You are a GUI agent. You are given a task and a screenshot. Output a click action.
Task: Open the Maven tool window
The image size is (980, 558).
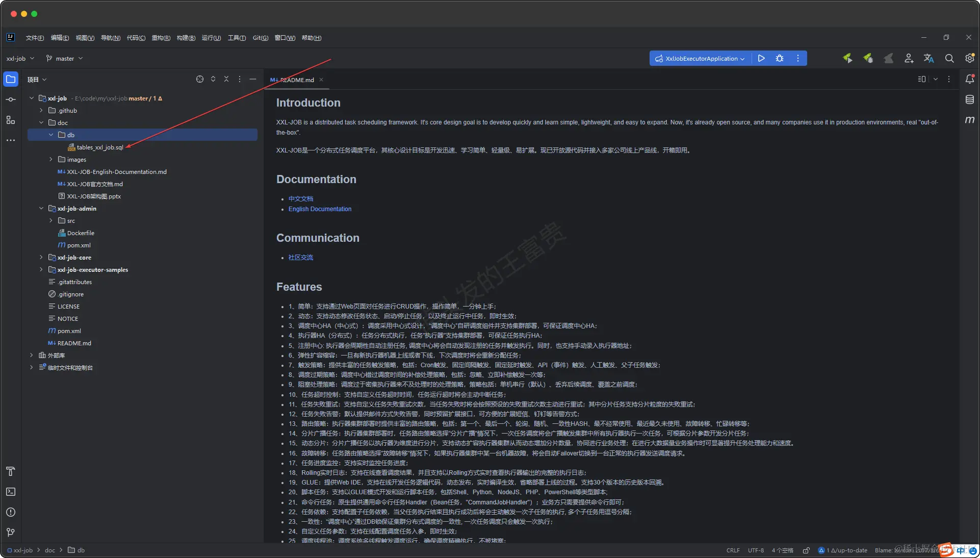point(969,120)
